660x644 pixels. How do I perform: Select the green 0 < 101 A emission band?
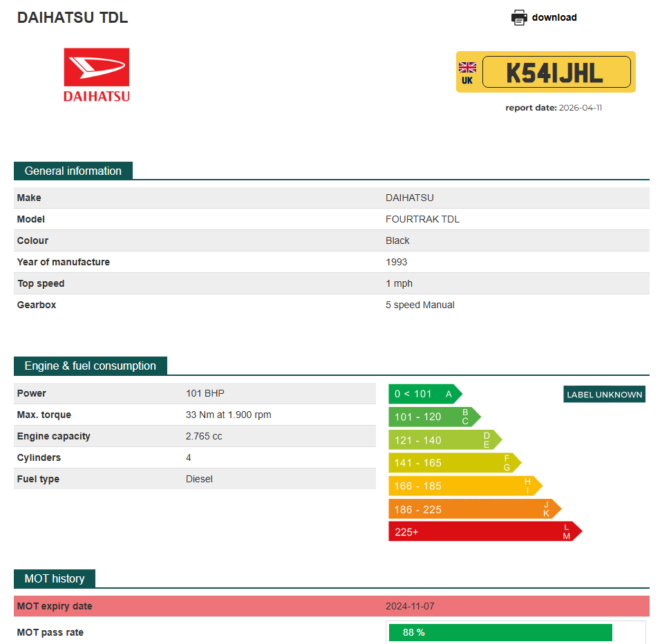tap(425, 394)
